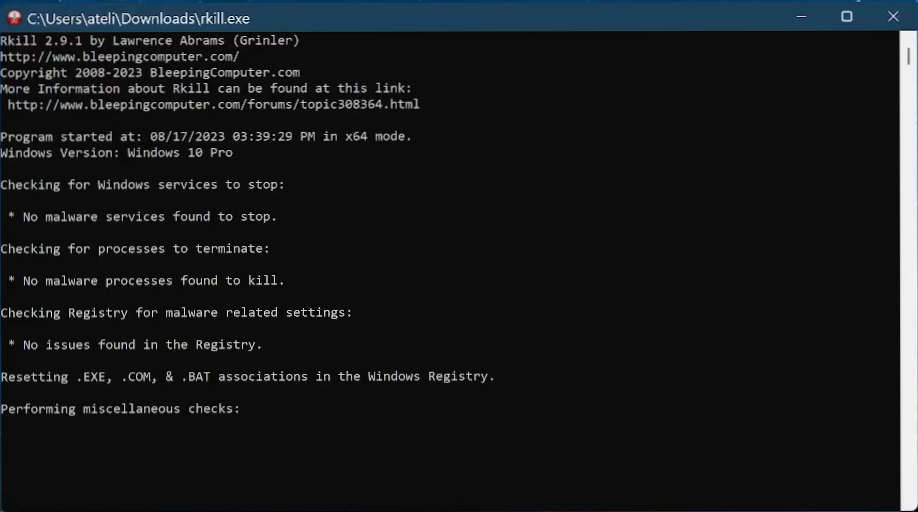Click '* No malware processes found to kill.'

click(x=146, y=281)
